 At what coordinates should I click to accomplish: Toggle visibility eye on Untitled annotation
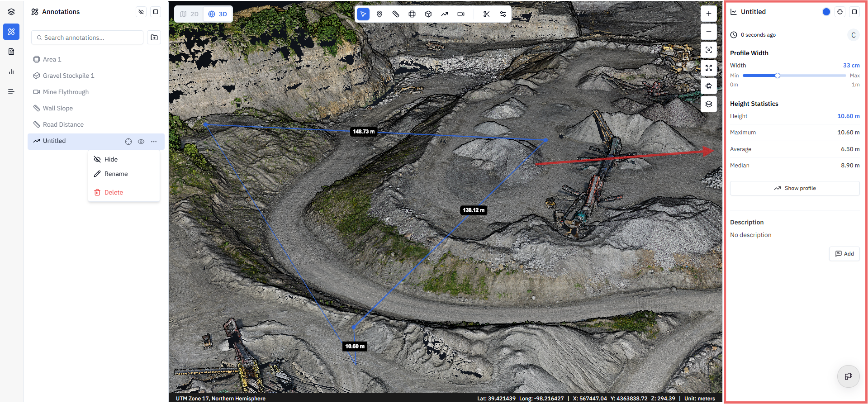[x=141, y=142]
